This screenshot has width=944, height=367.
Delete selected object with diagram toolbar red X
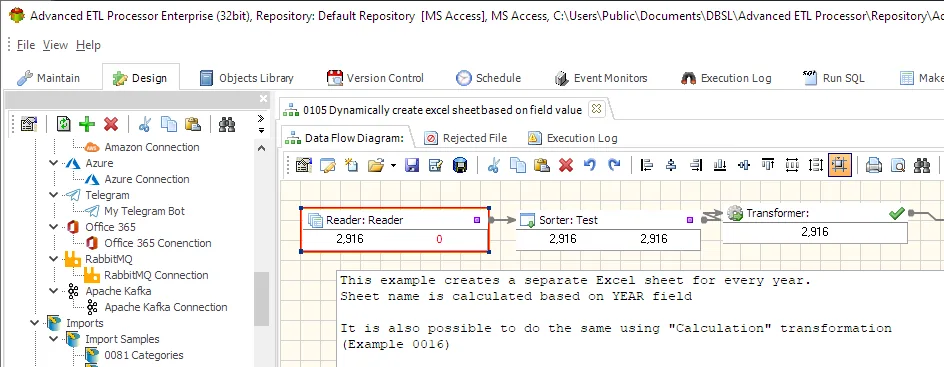566,165
